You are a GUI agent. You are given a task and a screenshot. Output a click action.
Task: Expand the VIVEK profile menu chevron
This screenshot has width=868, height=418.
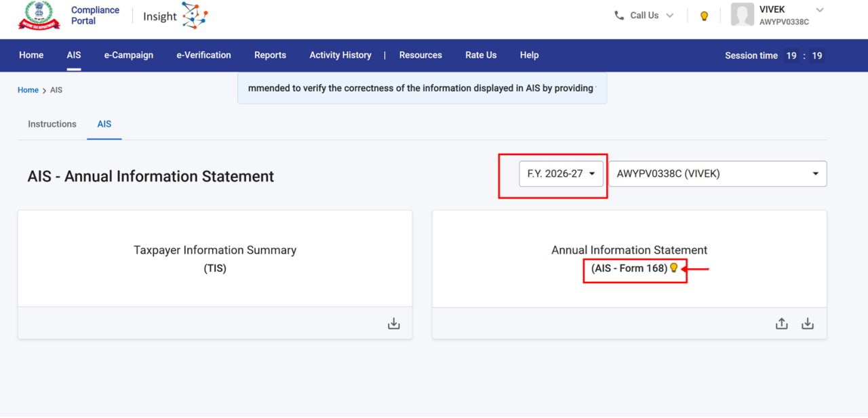tap(819, 10)
